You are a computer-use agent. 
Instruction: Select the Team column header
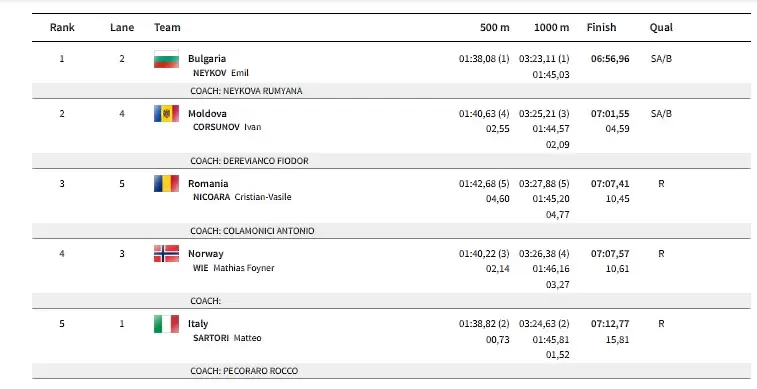[x=167, y=28]
